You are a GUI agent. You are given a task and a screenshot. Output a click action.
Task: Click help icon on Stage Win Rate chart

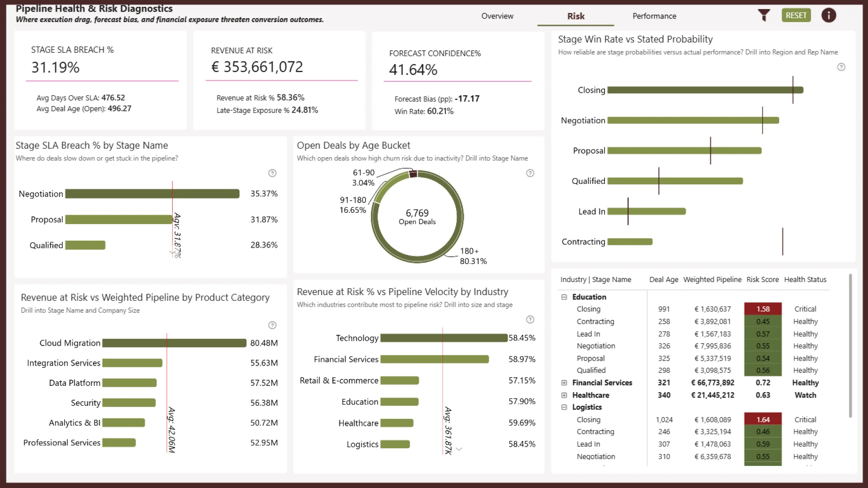click(841, 67)
